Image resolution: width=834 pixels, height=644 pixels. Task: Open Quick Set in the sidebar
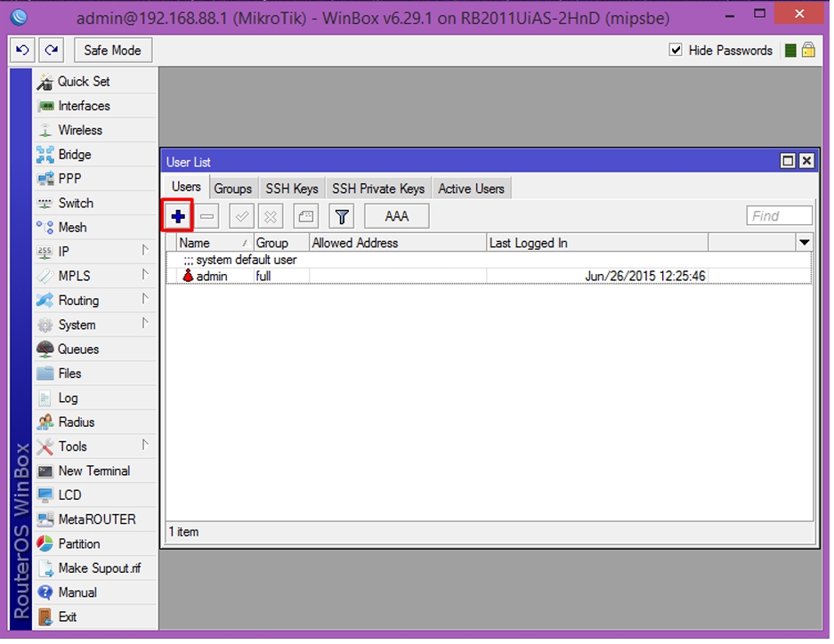pos(96,81)
